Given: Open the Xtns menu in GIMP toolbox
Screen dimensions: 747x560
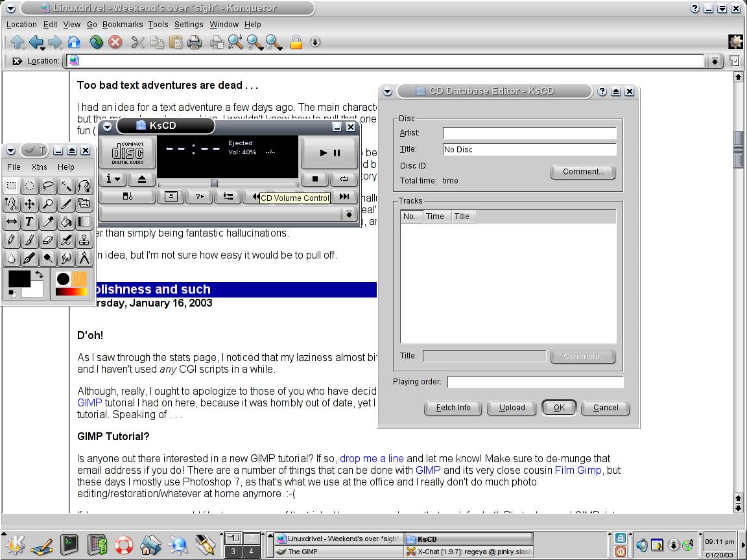Looking at the screenshot, I should point(39,167).
